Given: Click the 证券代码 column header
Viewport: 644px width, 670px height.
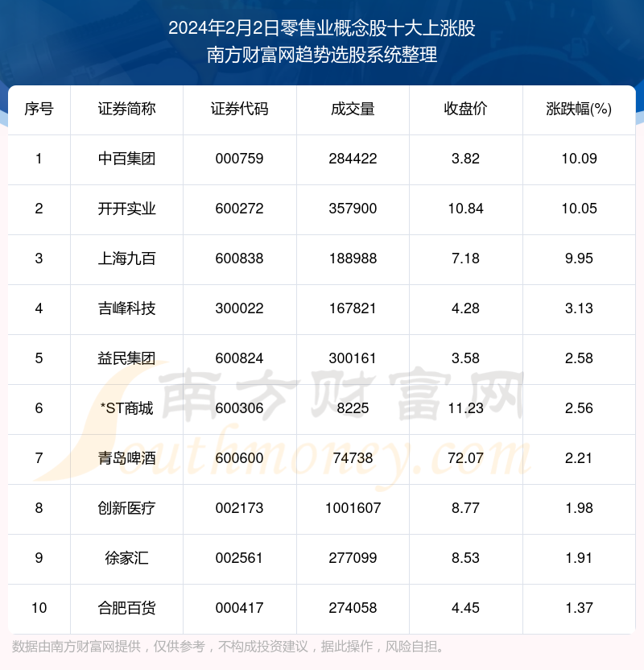Looking at the screenshot, I should pyautogui.click(x=240, y=109).
